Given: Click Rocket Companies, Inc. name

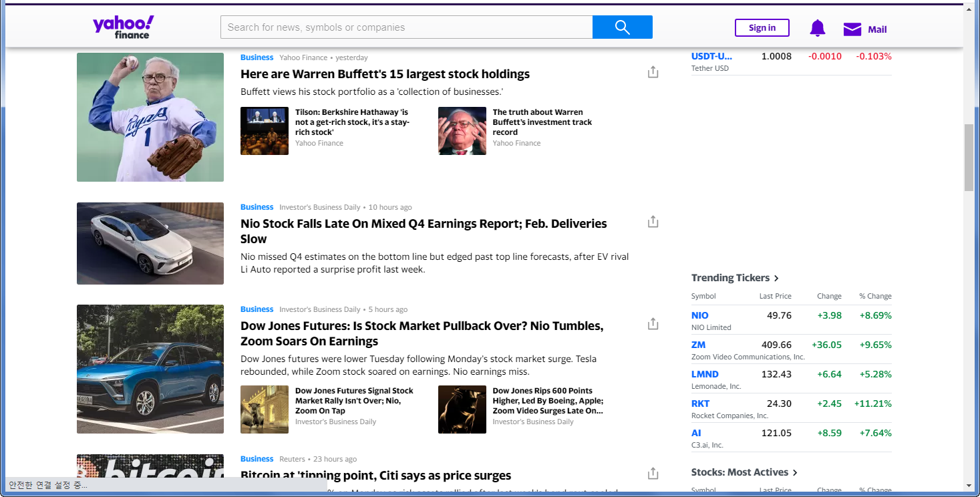Looking at the screenshot, I should pyautogui.click(x=730, y=416).
